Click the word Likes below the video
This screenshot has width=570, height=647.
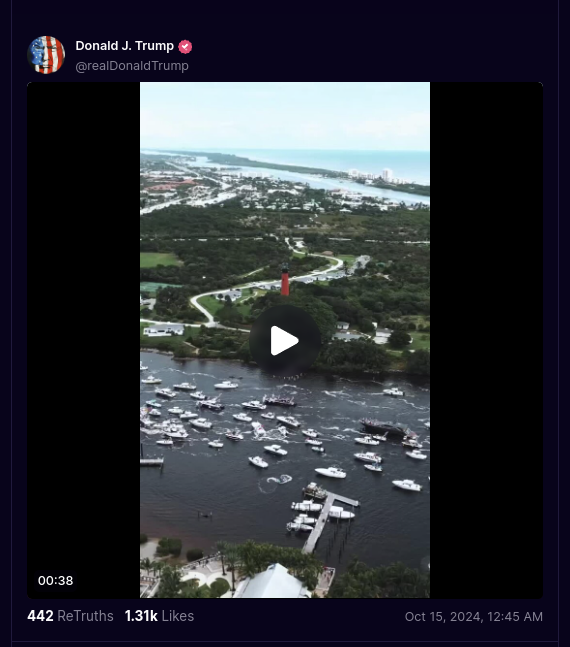178,616
